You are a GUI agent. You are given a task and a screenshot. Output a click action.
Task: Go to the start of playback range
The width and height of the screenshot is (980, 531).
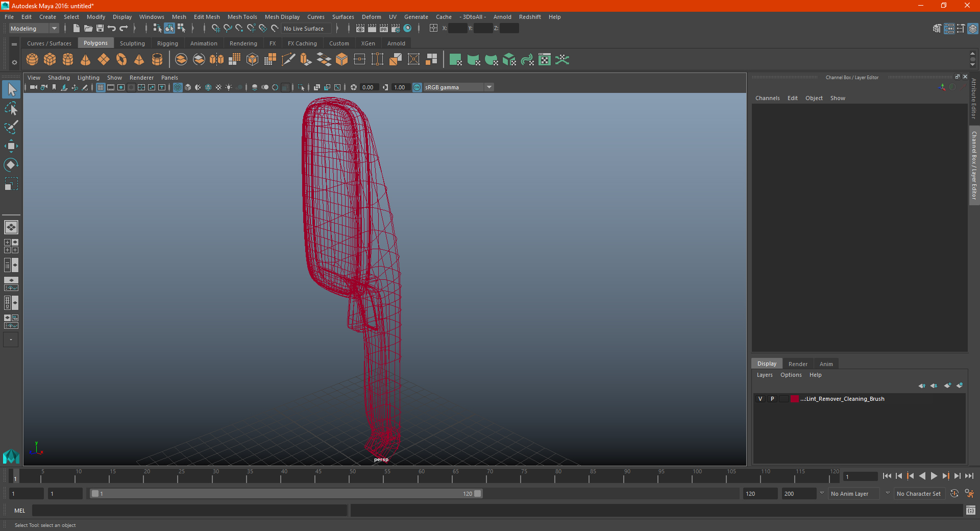click(887, 476)
